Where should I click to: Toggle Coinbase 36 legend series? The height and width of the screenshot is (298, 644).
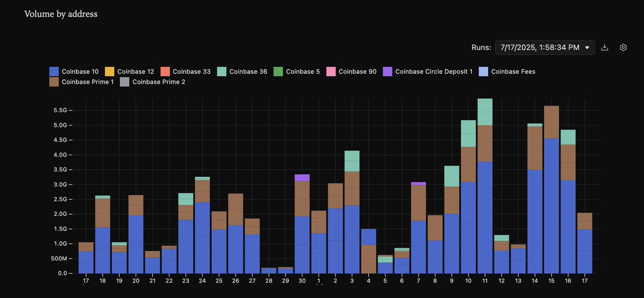[x=242, y=71]
